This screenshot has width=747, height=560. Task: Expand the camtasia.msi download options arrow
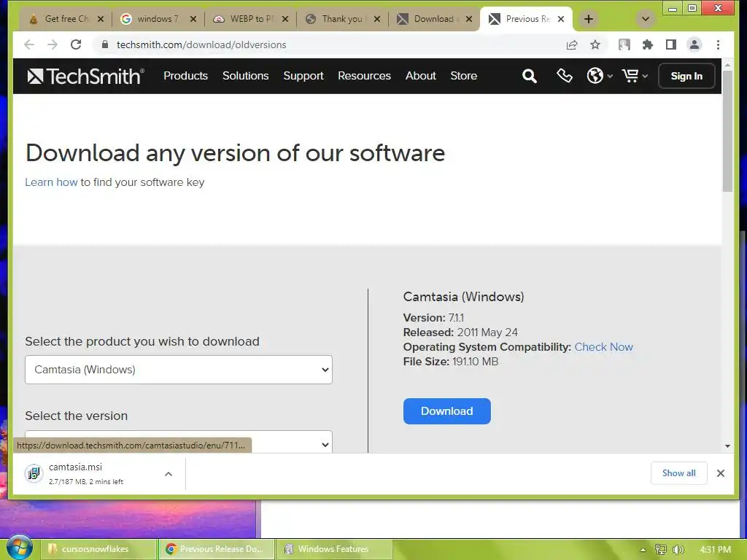169,474
